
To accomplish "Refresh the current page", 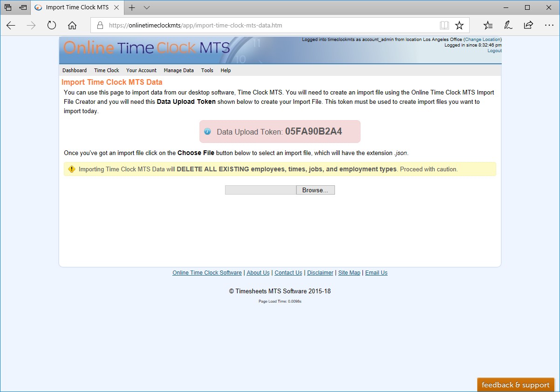I will pos(52,25).
